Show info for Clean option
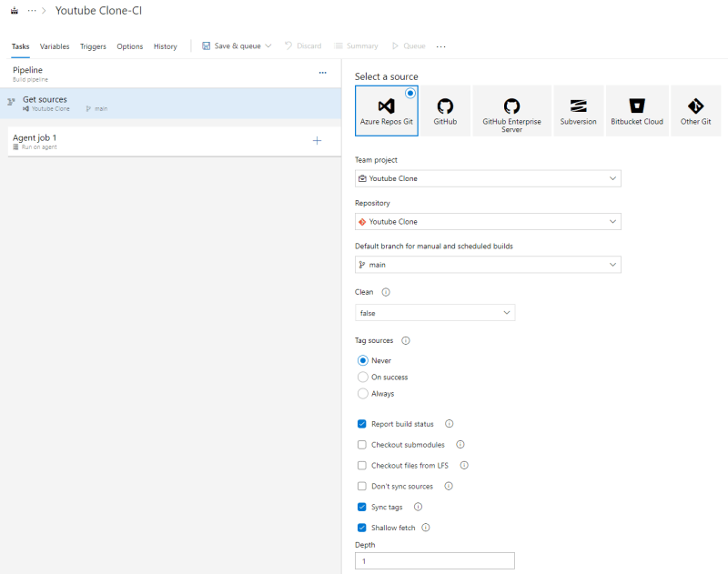728x574 pixels. point(385,292)
